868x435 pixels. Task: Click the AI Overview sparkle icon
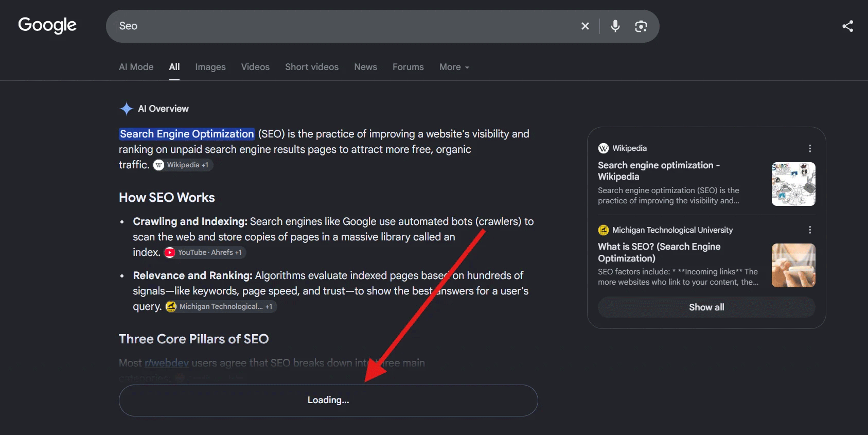tap(126, 109)
